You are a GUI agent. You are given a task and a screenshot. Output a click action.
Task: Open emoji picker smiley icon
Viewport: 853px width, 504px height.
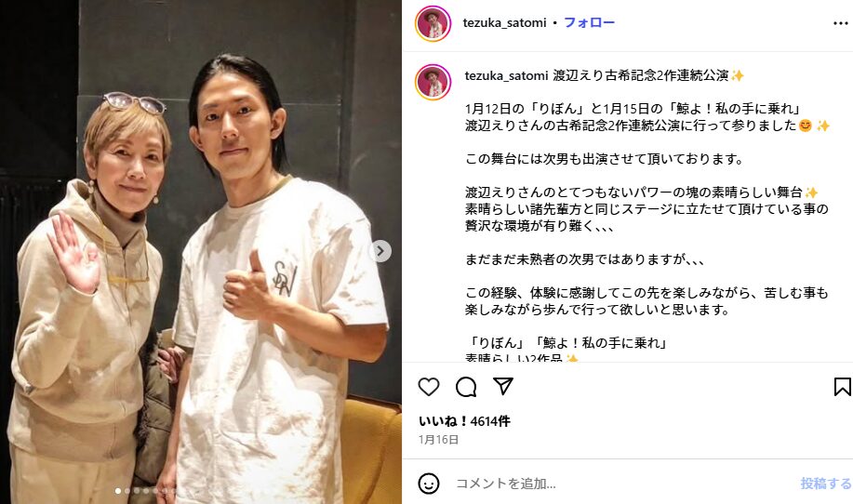pyautogui.click(x=429, y=483)
